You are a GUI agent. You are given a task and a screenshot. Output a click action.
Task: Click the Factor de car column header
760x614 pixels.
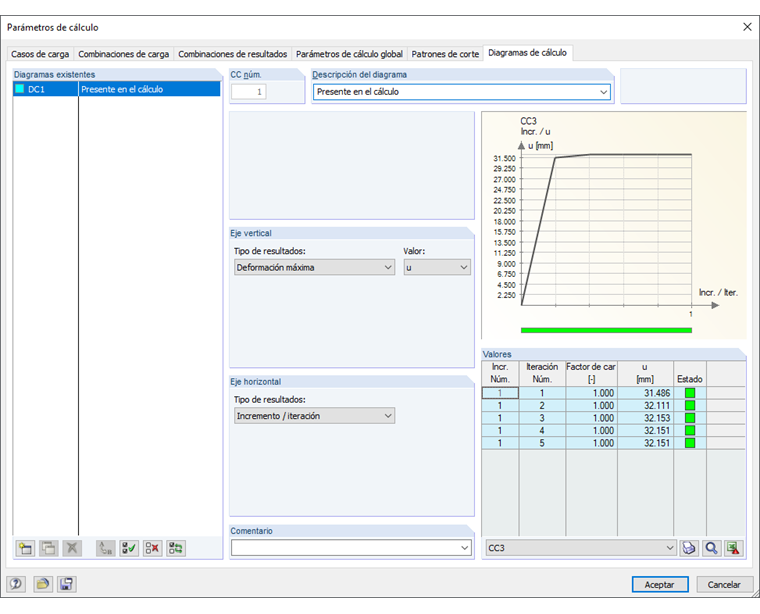[x=591, y=373]
